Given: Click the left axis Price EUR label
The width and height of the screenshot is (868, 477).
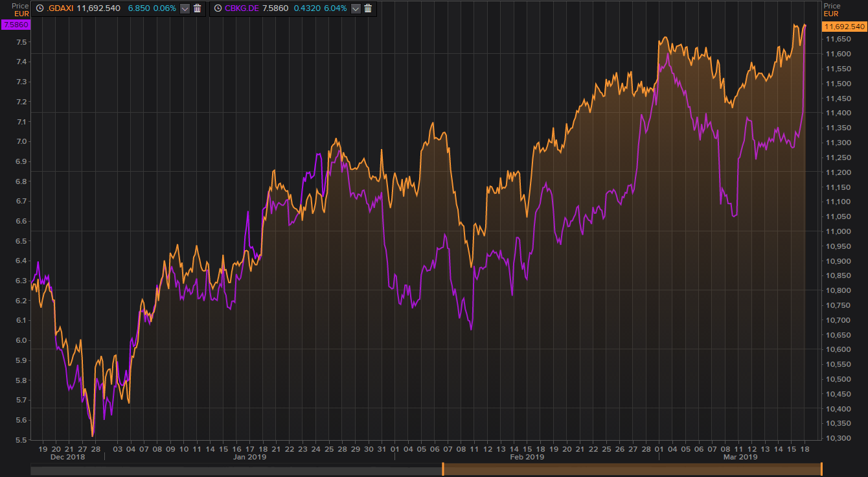Looking at the screenshot, I should (x=20, y=9).
